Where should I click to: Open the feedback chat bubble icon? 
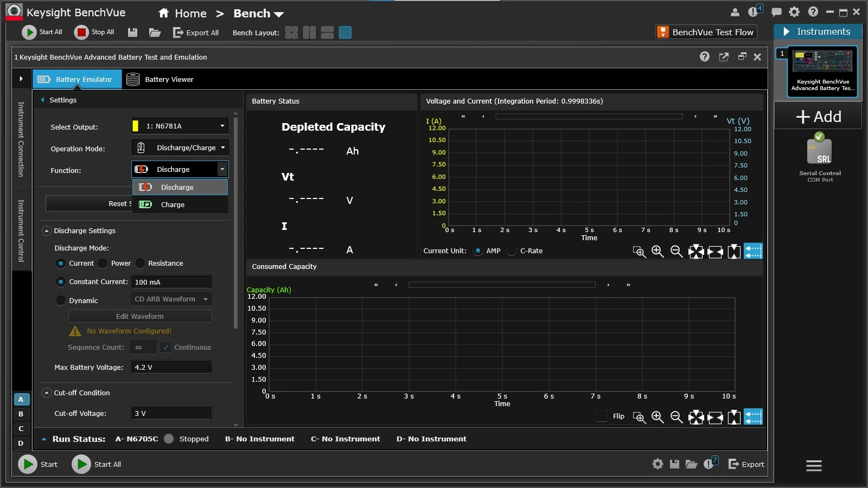[x=777, y=12]
